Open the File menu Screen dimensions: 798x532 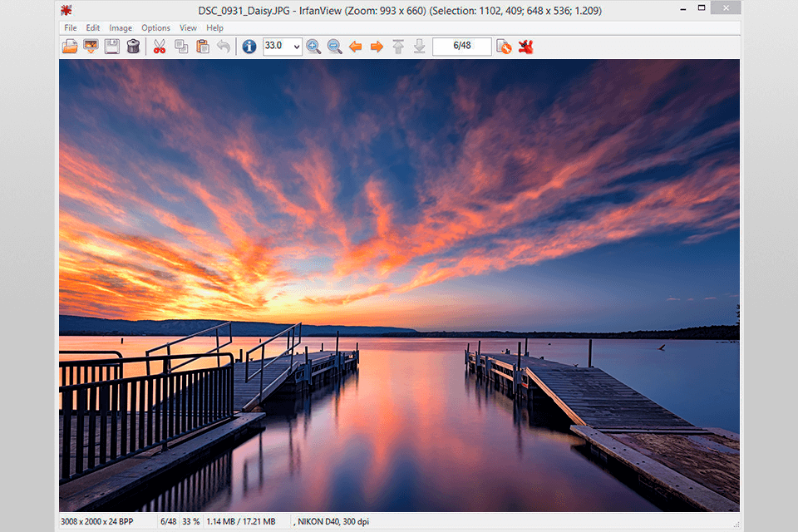70,28
